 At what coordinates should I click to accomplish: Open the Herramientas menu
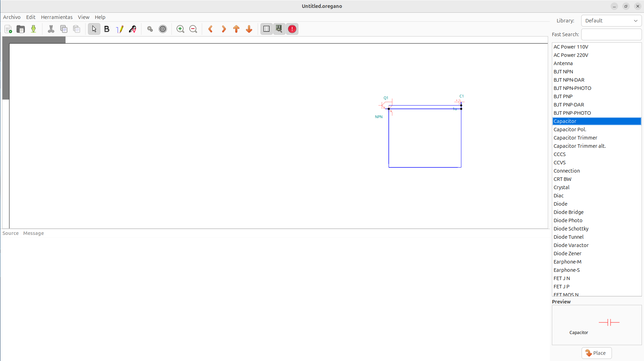(x=57, y=17)
